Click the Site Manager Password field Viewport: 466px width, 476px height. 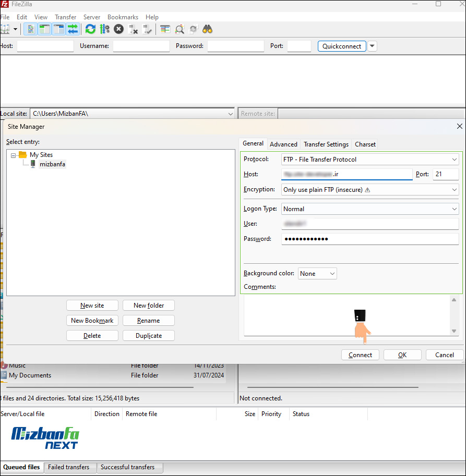click(369, 239)
